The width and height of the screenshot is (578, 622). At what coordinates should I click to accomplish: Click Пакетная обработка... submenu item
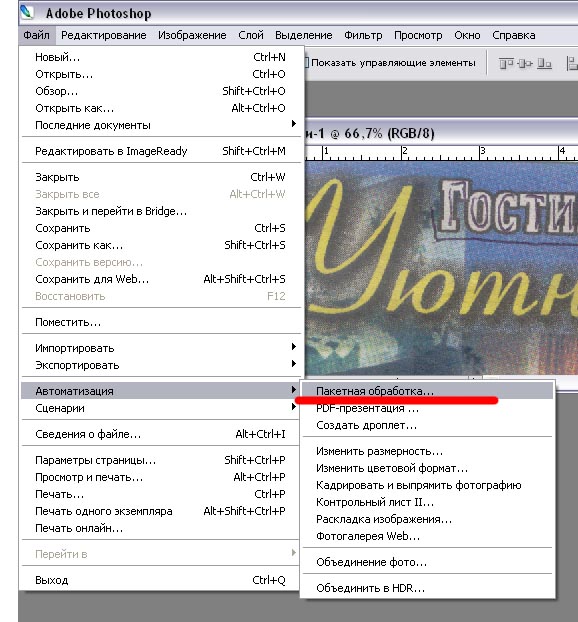(428, 391)
